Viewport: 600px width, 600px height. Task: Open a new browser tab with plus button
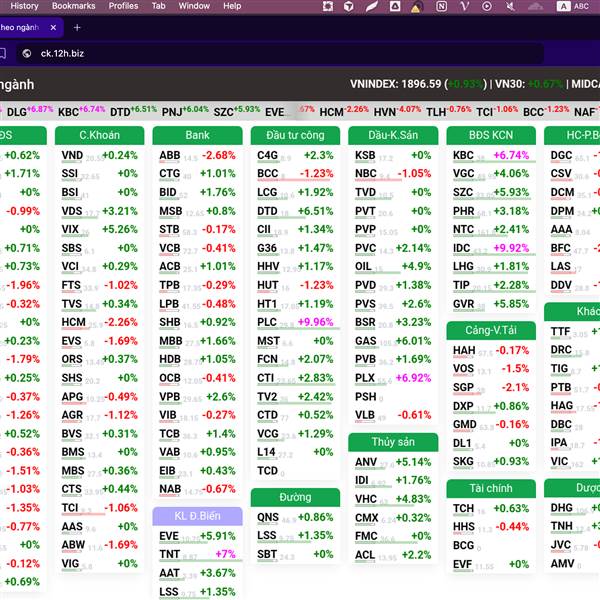click(77, 28)
